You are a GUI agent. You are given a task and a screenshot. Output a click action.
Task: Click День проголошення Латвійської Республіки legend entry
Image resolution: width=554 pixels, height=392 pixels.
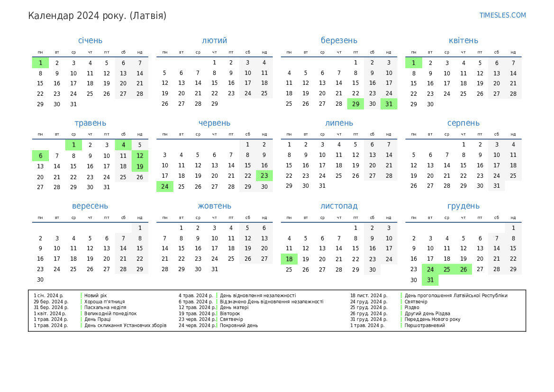456,296
